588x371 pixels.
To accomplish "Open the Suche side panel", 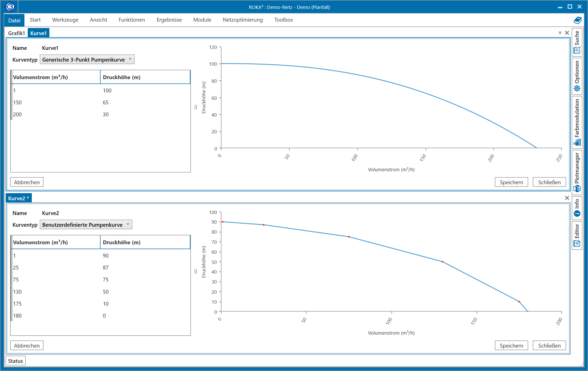I will pos(577,42).
